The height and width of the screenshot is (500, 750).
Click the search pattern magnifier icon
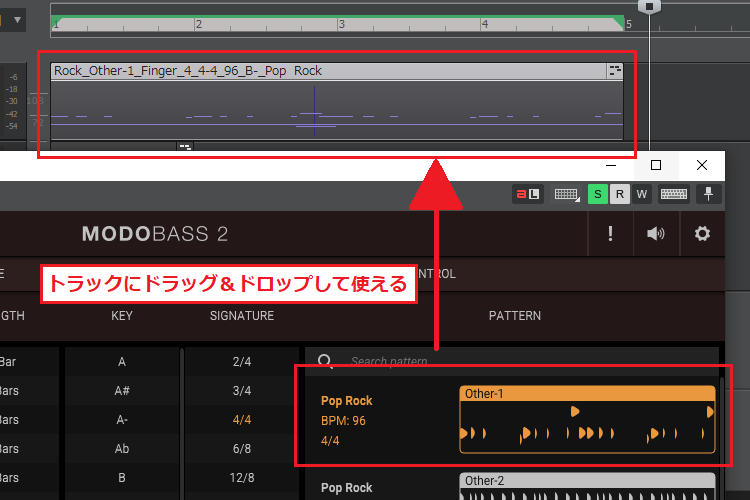pyautogui.click(x=325, y=361)
